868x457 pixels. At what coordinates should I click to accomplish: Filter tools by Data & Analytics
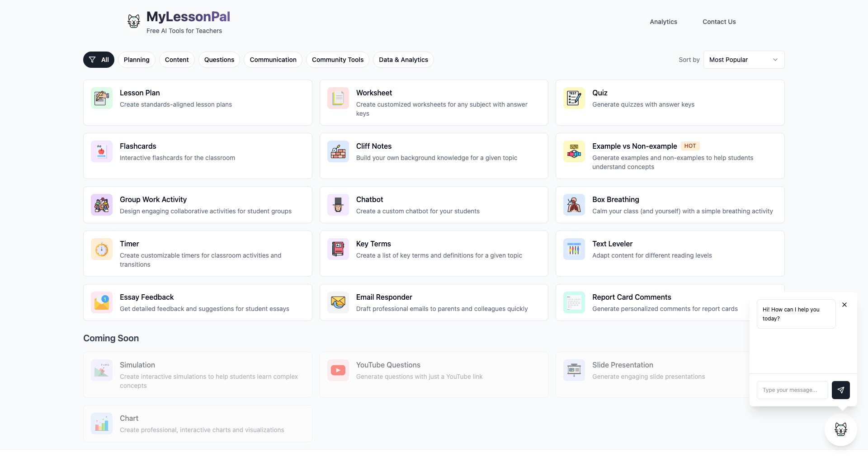point(403,60)
